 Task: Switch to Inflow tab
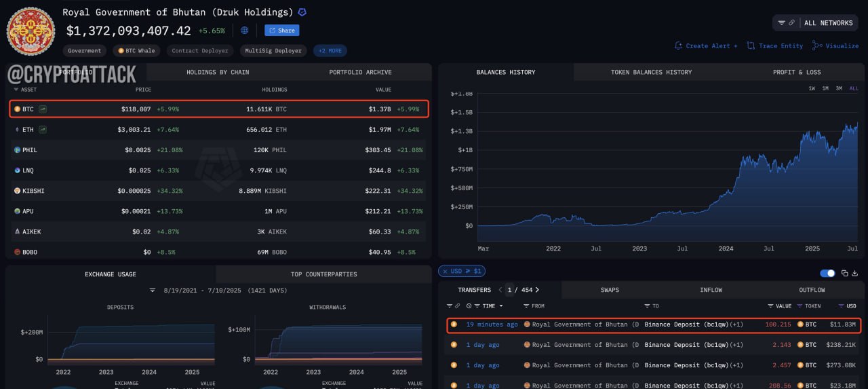[711, 290]
